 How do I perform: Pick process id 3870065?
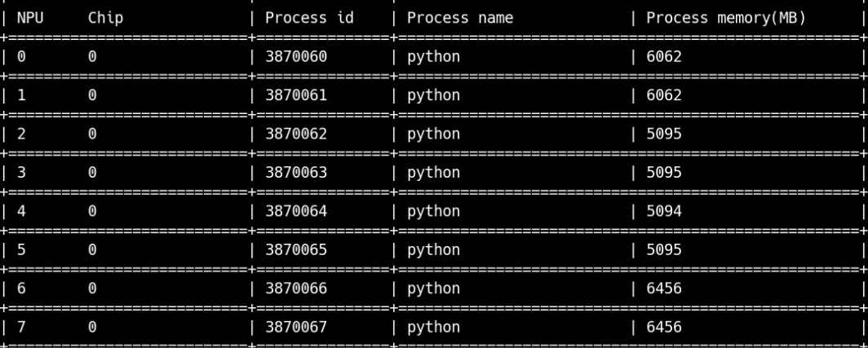click(296, 250)
